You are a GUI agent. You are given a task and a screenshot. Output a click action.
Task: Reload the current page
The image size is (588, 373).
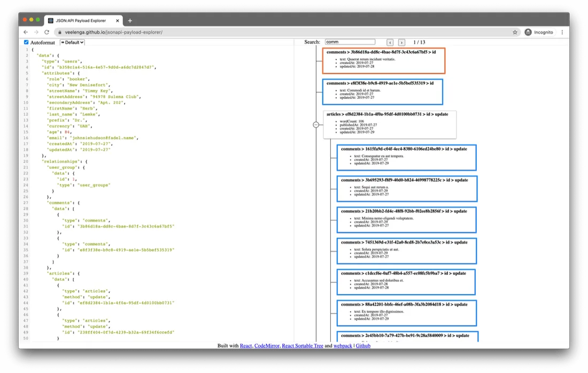point(47,32)
